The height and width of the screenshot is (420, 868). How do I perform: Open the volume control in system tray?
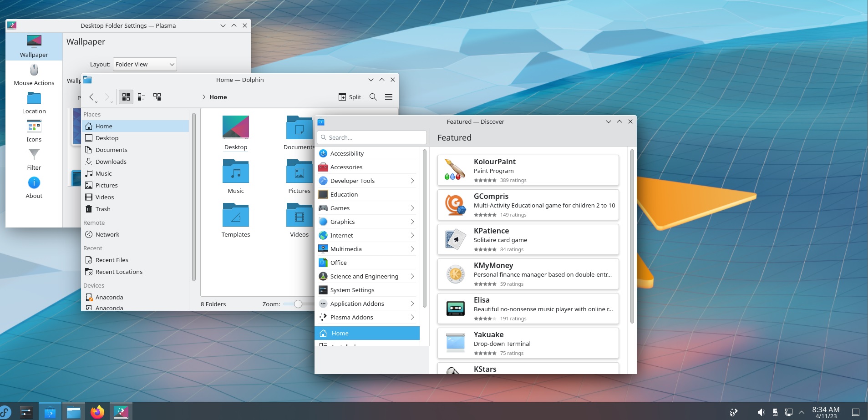pyautogui.click(x=761, y=412)
